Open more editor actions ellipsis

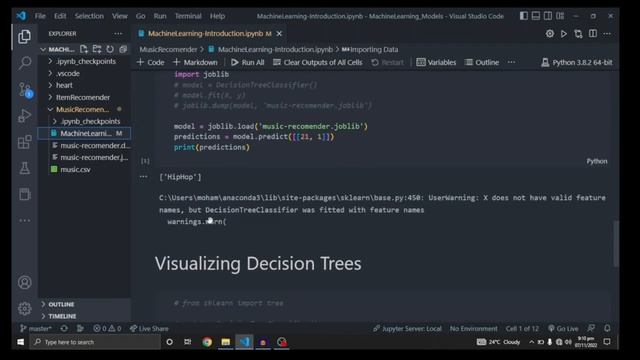607,33
